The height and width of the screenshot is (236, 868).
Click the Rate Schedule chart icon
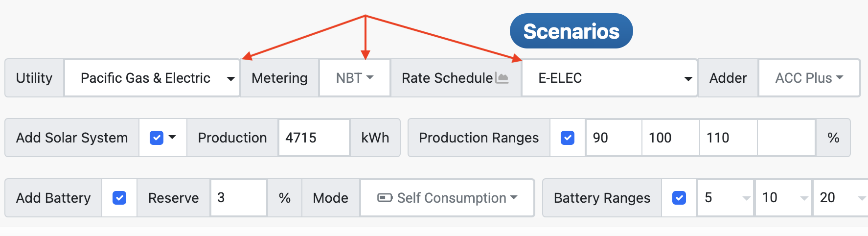pyautogui.click(x=502, y=78)
